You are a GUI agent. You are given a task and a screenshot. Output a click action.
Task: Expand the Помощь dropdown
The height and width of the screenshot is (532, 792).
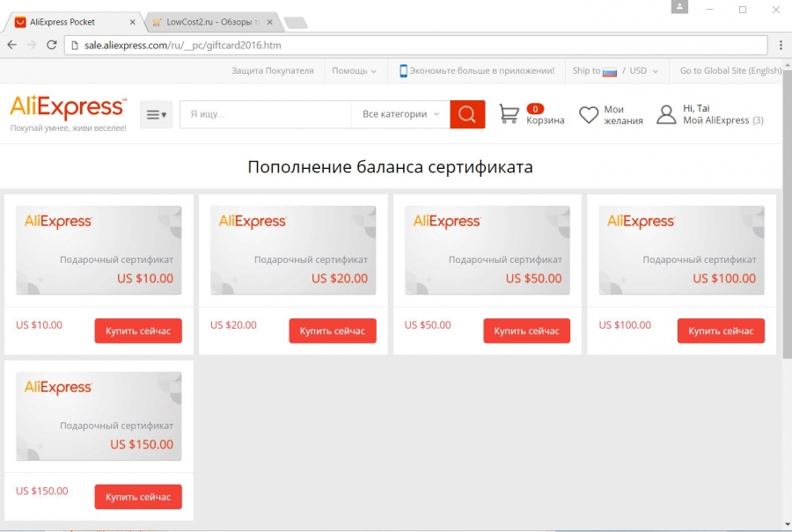354,70
